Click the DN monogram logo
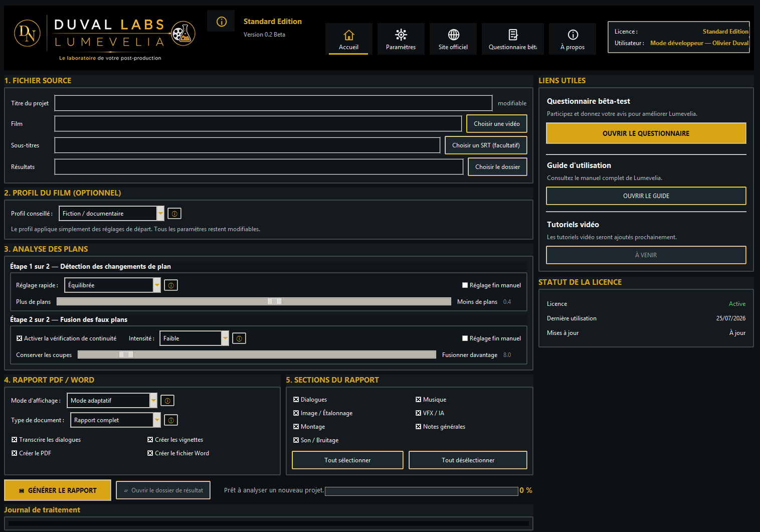 click(x=27, y=33)
